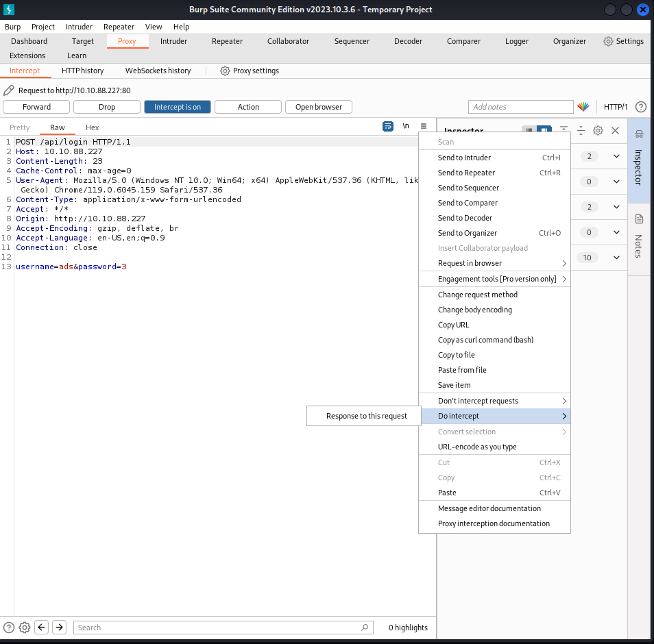Choose Response to this request

pos(364,416)
